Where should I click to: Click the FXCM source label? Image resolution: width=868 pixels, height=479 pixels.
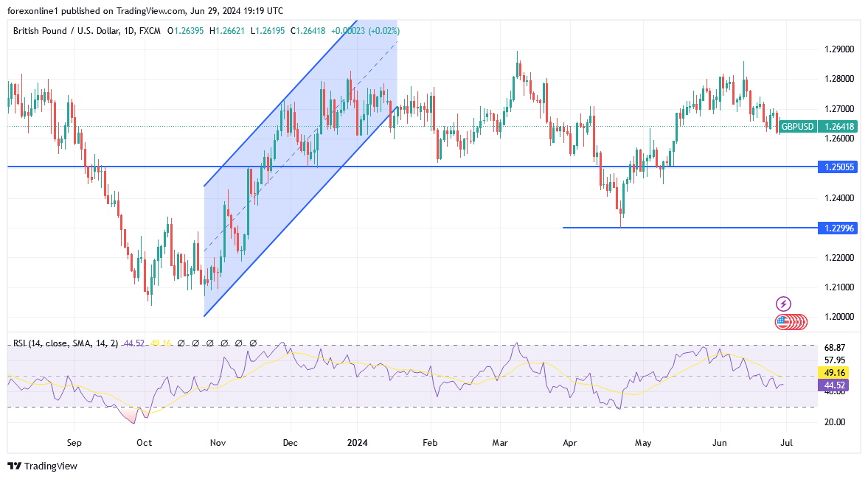tap(150, 31)
